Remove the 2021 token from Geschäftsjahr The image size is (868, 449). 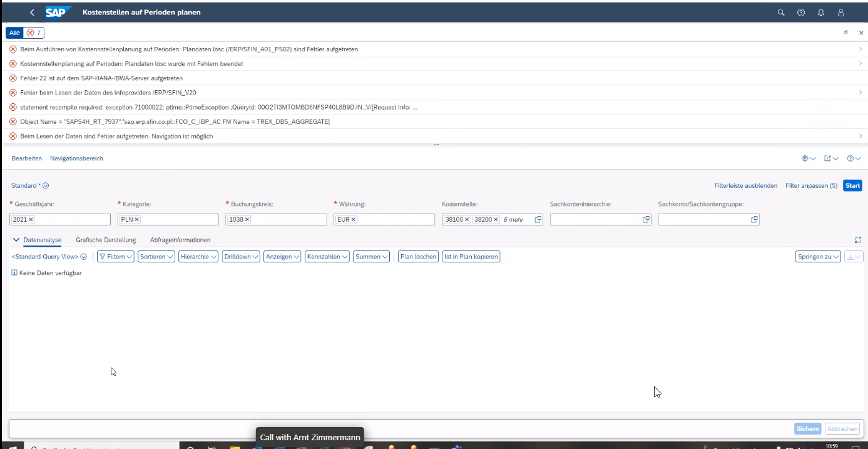coord(31,220)
